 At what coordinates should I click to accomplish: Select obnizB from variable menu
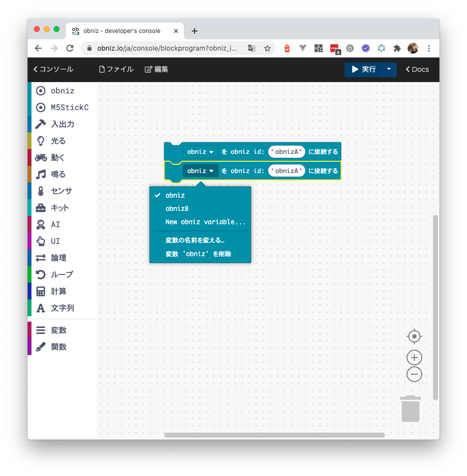pyautogui.click(x=200, y=208)
